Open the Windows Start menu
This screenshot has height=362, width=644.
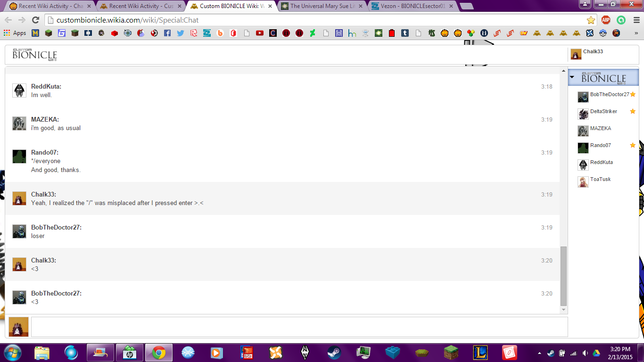pyautogui.click(x=12, y=353)
